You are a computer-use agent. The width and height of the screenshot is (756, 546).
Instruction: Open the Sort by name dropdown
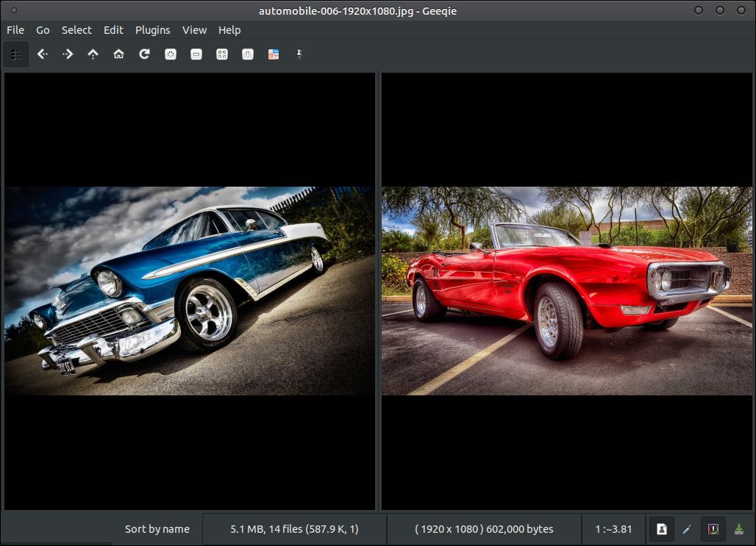coord(157,529)
